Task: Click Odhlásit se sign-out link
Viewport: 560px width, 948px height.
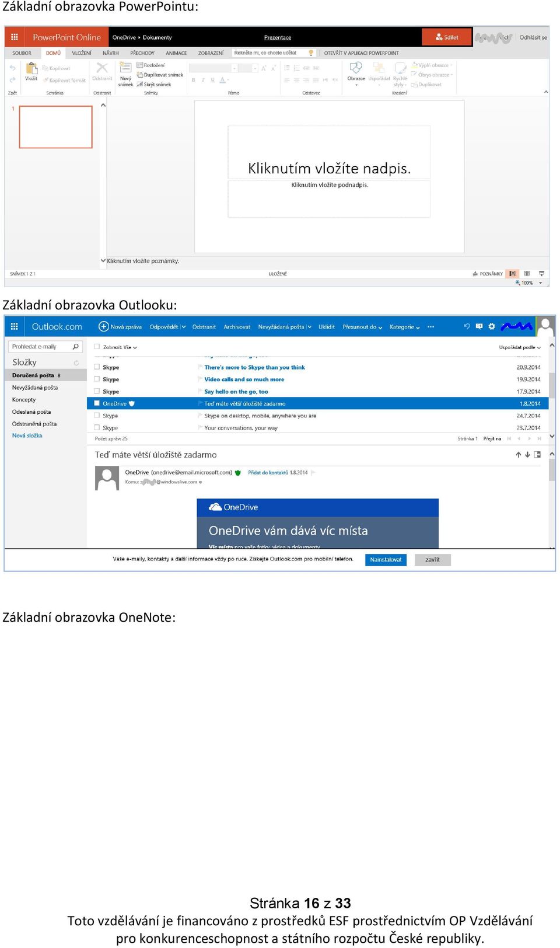Action: [533, 37]
